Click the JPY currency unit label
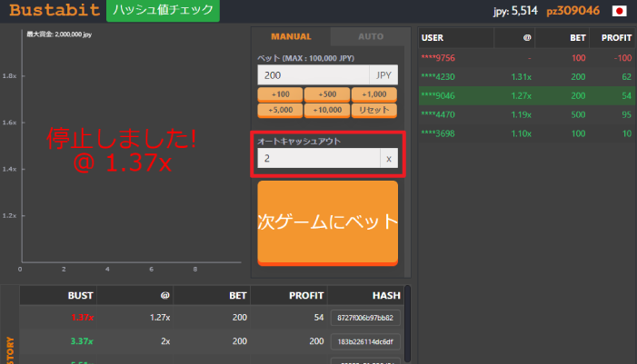Viewport: 637px width, 364px height. click(x=383, y=75)
